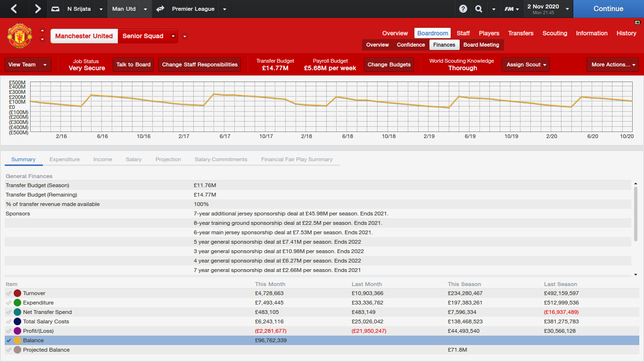The image size is (644, 362).
Task: Switch to the Confidence sub-tab
Action: 411,45
